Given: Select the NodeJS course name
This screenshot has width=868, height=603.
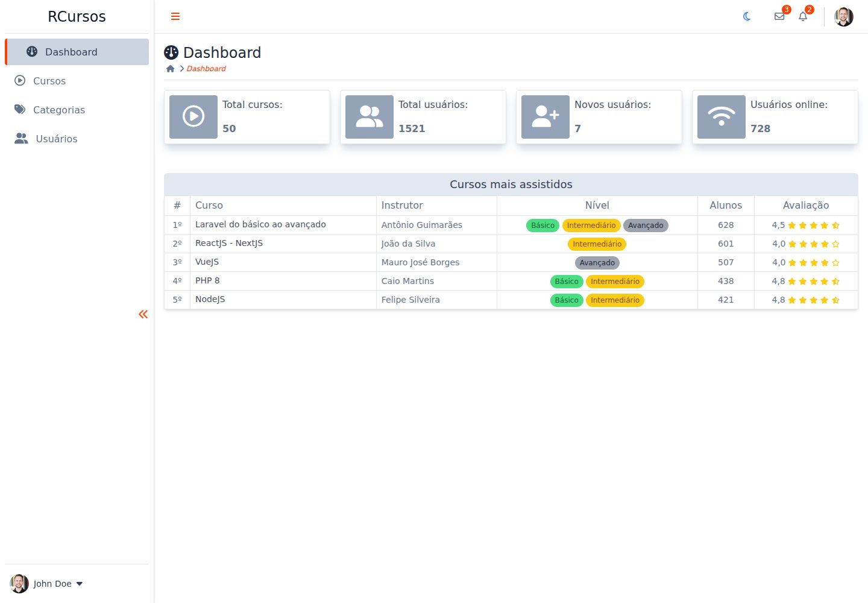Looking at the screenshot, I should click(210, 299).
